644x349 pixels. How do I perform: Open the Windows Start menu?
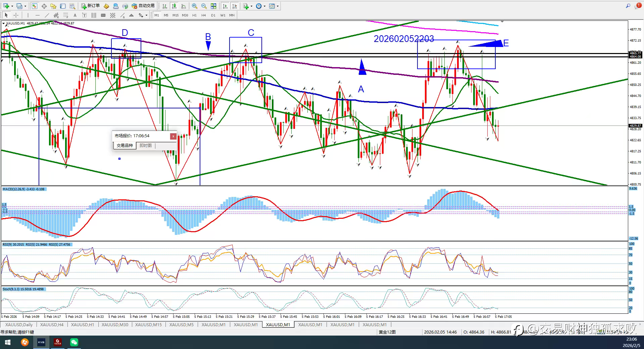click(x=8, y=342)
